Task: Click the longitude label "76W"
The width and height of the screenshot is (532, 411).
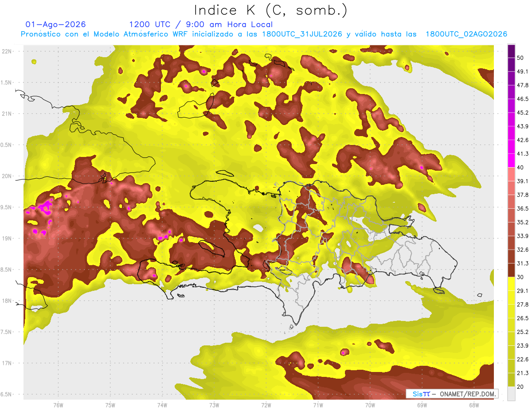Action: [58, 405]
